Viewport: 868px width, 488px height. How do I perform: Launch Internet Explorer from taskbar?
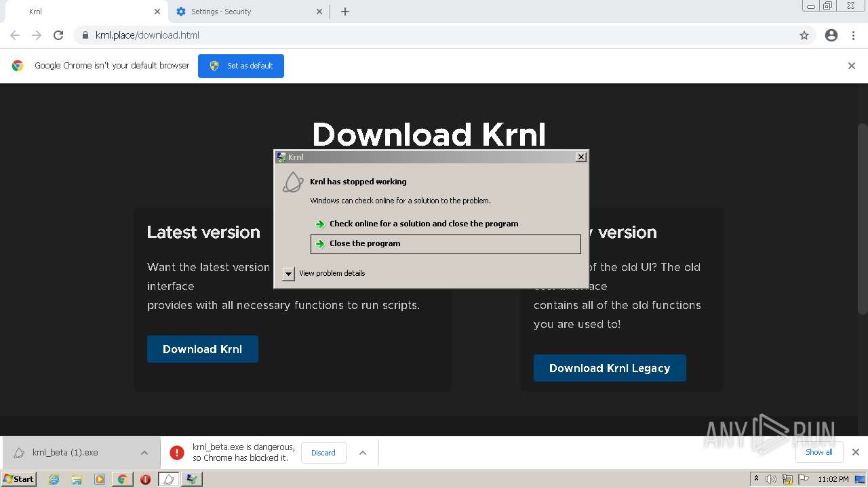[x=54, y=479]
